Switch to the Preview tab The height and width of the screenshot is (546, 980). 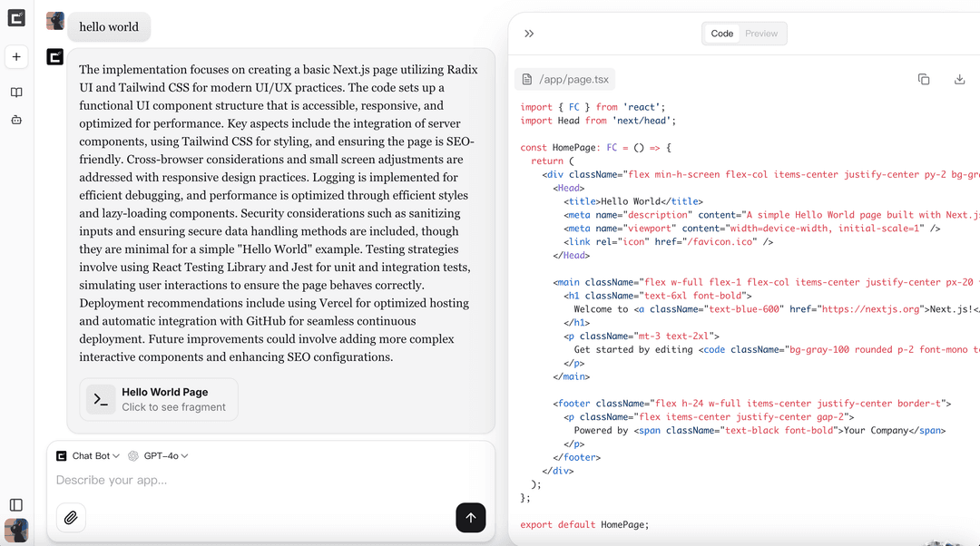(761, 34)
